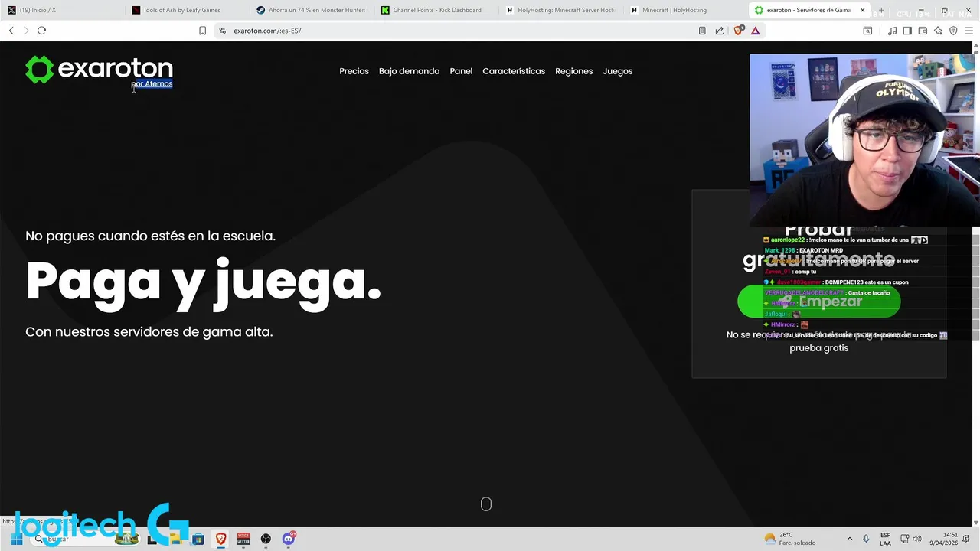Open site settings icon in address bar

222,31
